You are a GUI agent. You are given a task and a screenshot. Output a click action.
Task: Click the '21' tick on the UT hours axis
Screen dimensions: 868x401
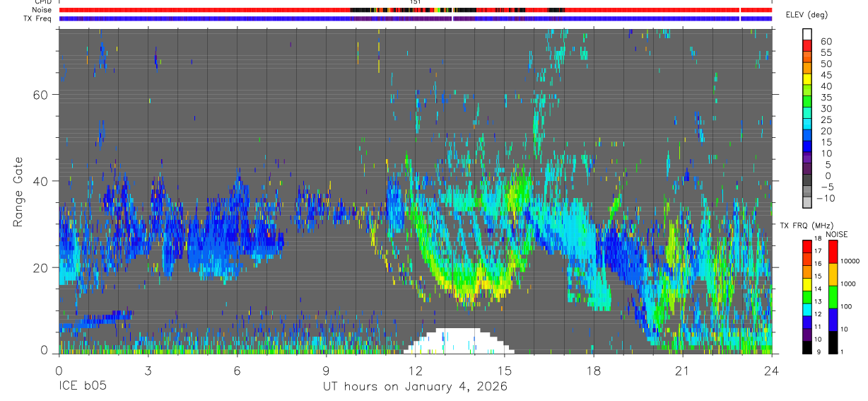tap(683, 370)
